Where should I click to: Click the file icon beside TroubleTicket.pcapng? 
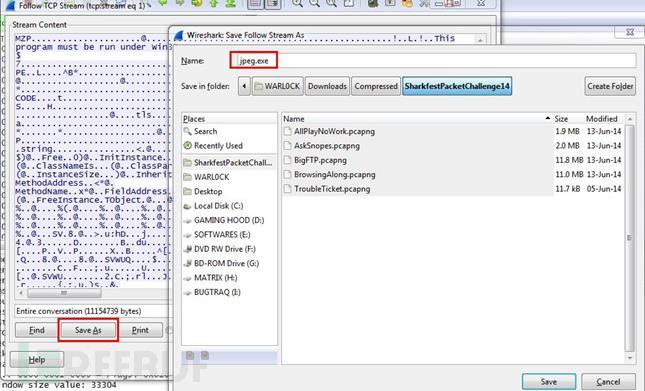click(x=288, y=189)
